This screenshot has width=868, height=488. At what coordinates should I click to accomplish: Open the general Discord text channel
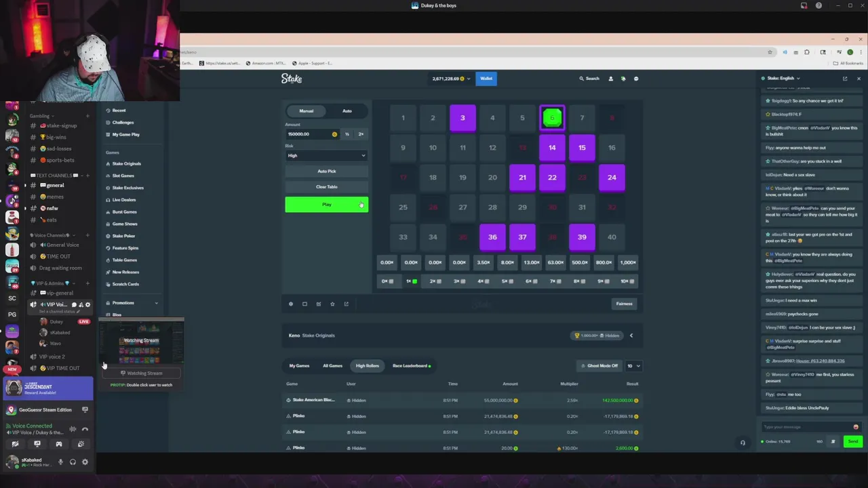click(x=56, y=185)
